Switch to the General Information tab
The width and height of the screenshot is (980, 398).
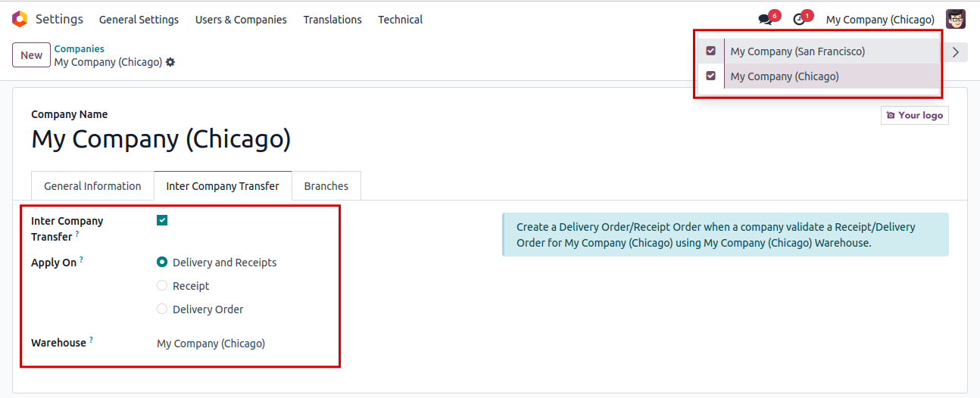coord(92,186)
